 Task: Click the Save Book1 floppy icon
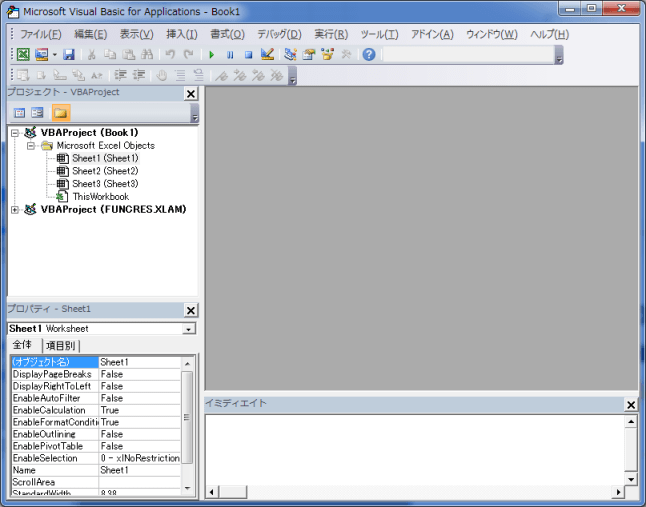(69, 54)
